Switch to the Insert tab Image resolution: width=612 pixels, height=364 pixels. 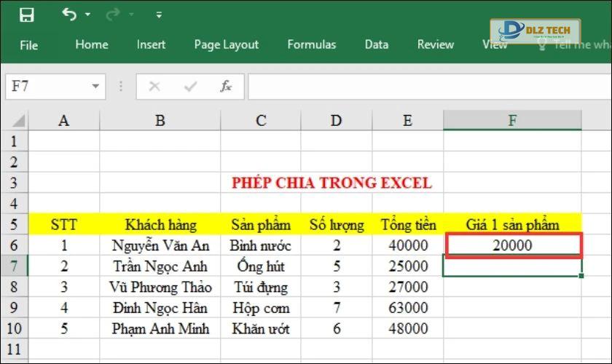pyautogui.click(x=151, y=44)
